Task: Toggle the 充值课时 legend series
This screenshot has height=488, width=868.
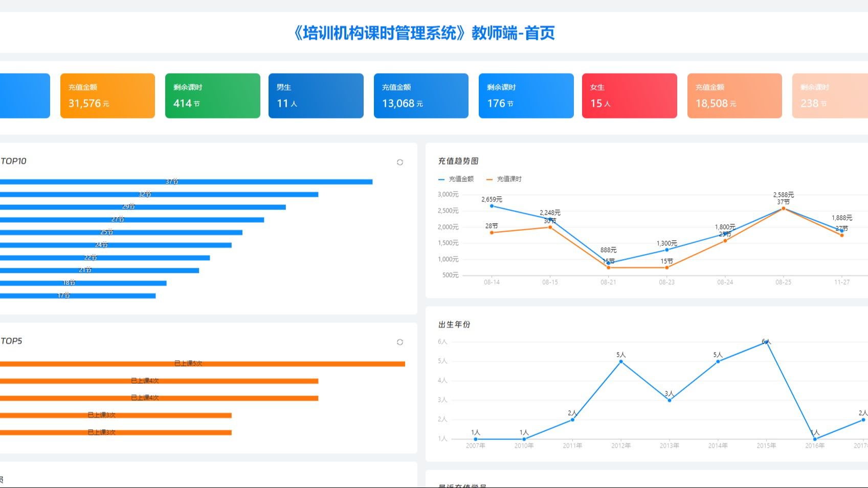Action: [x=504, y=179]
